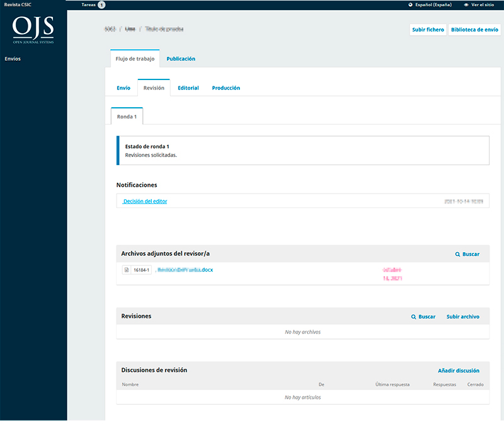Open the Tareas notification counter badge
504x435 pixels.
point(101,5)
